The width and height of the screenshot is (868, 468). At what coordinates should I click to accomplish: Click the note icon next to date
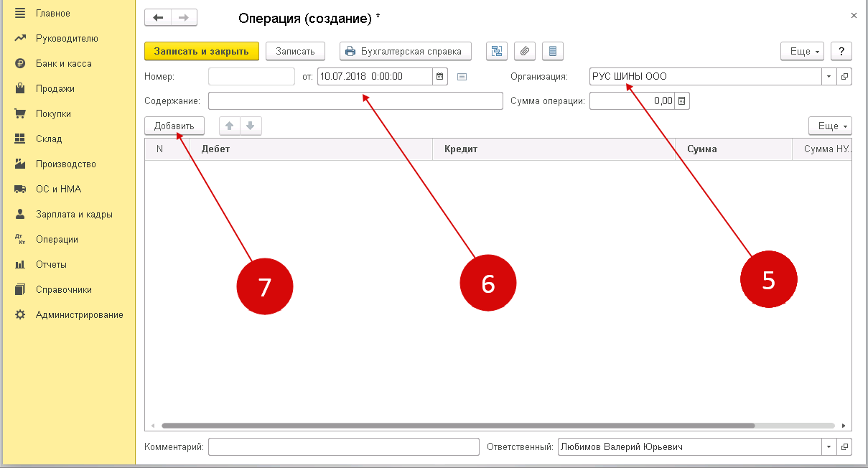click(x=462, y=76)
